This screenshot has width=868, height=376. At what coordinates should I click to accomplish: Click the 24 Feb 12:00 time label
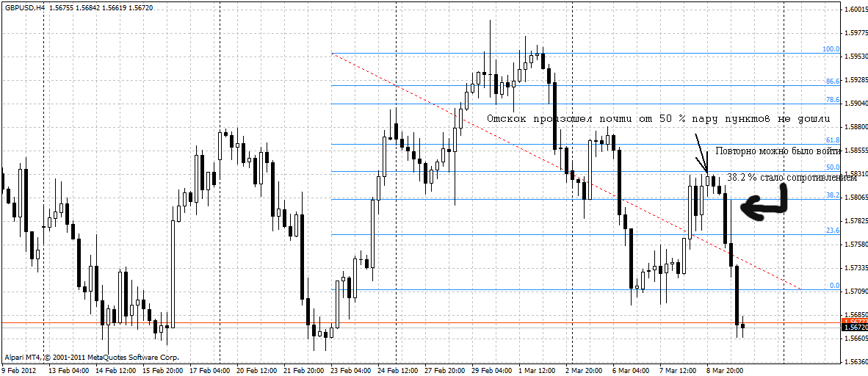[x=398, y=370]
